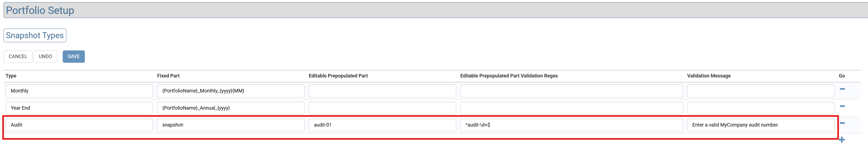868x153 pixels.
Task: Edit the Monthly type name field
Action: coord(79,91)
